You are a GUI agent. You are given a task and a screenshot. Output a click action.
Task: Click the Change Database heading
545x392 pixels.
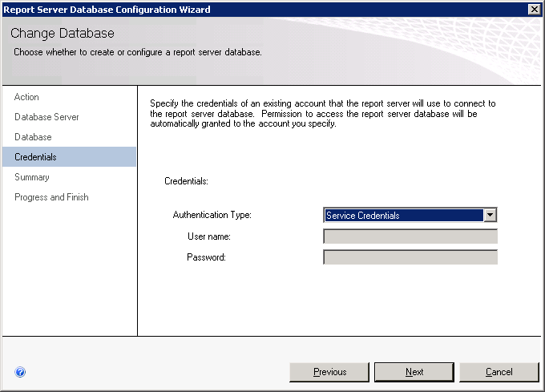click(63, 34)
